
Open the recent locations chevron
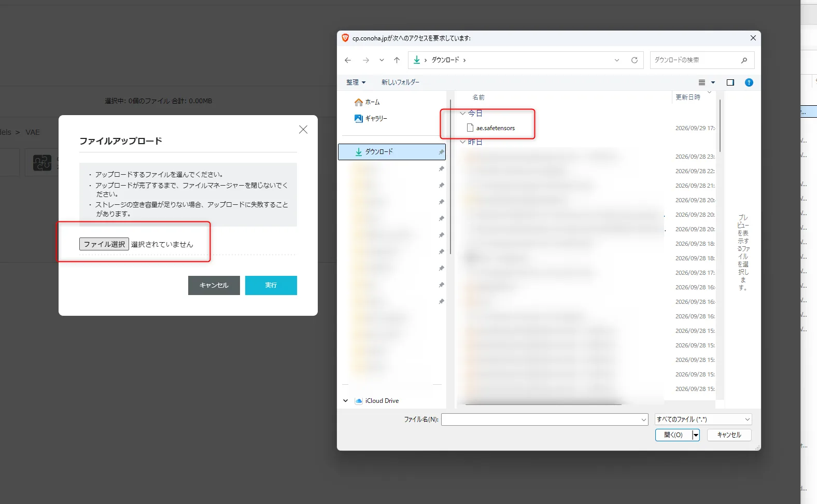click(382, 60)
